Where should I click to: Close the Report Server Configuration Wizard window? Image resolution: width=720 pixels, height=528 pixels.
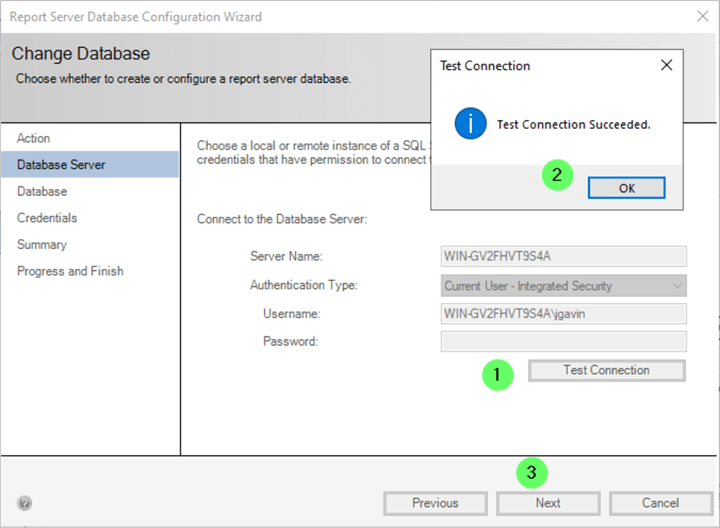coord(701,17)
